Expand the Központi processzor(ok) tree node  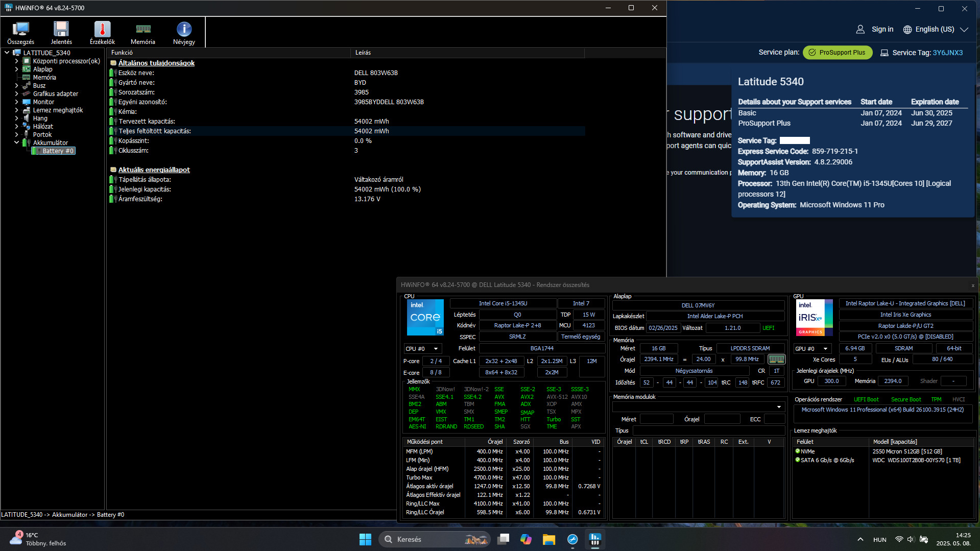click(16, 61)
